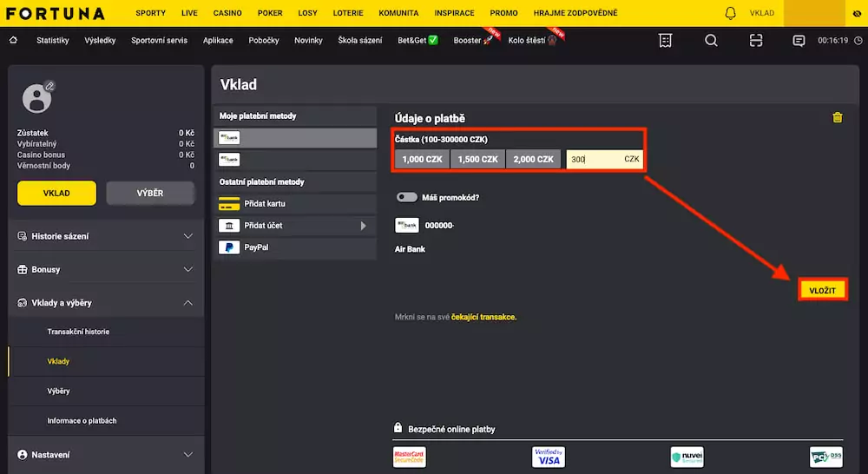The width and height of the screenshot is (868, 474).
Task: Open the search magnifier icon
Action: point(712,41)
